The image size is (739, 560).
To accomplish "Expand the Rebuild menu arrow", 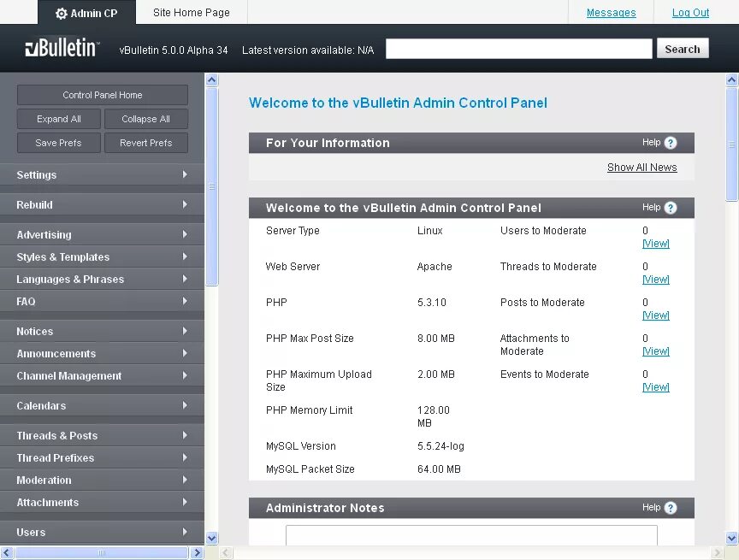I will [x=185, y=204].
